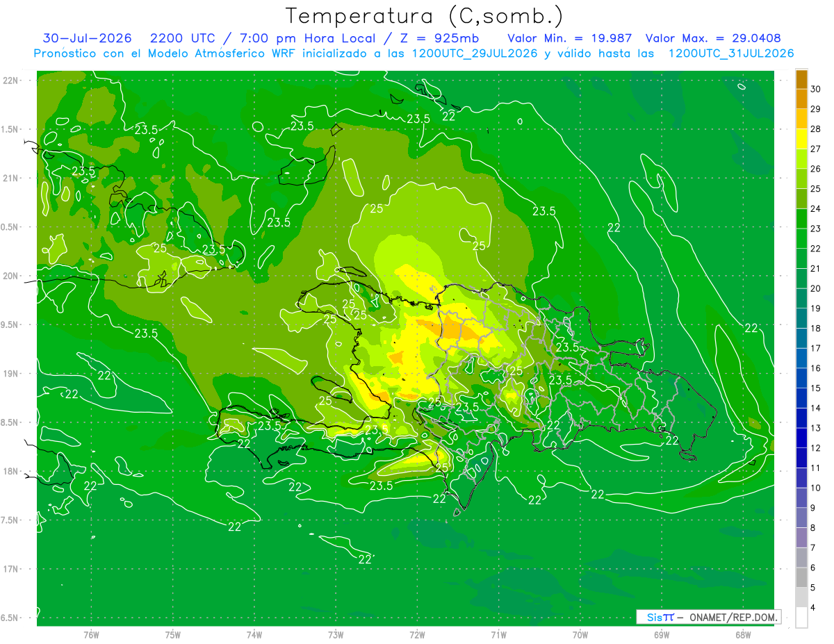Select the date text 30-Jul-2026
This screenshot has width=834, height=644.
88,38
